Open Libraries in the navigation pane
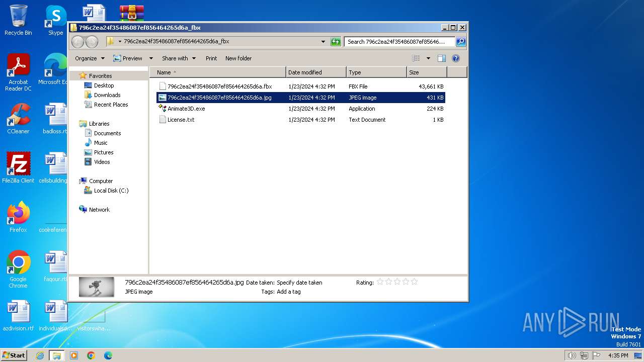This screenshot has width=644, height=362. (x=99, y=124)
